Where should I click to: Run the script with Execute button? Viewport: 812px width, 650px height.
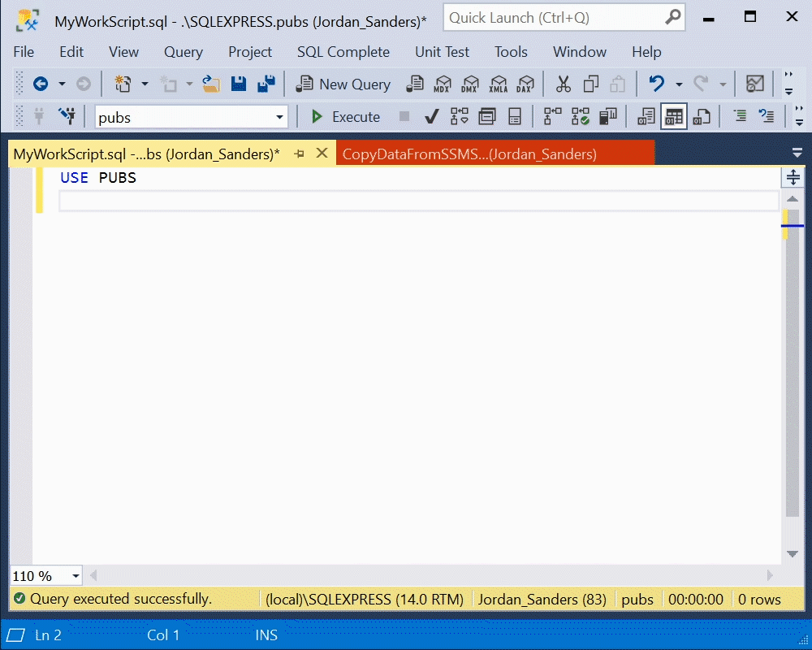pos(345,117)
